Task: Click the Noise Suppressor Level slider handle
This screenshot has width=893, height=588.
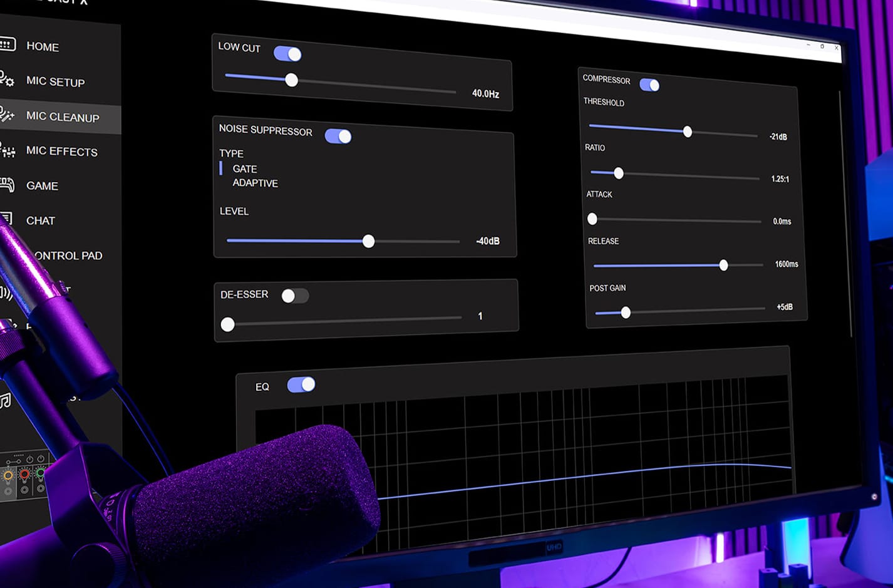Action: tap(369, 241)
